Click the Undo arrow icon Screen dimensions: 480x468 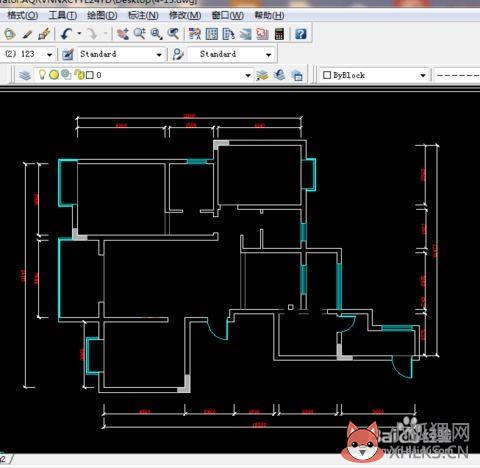(67, 34)
